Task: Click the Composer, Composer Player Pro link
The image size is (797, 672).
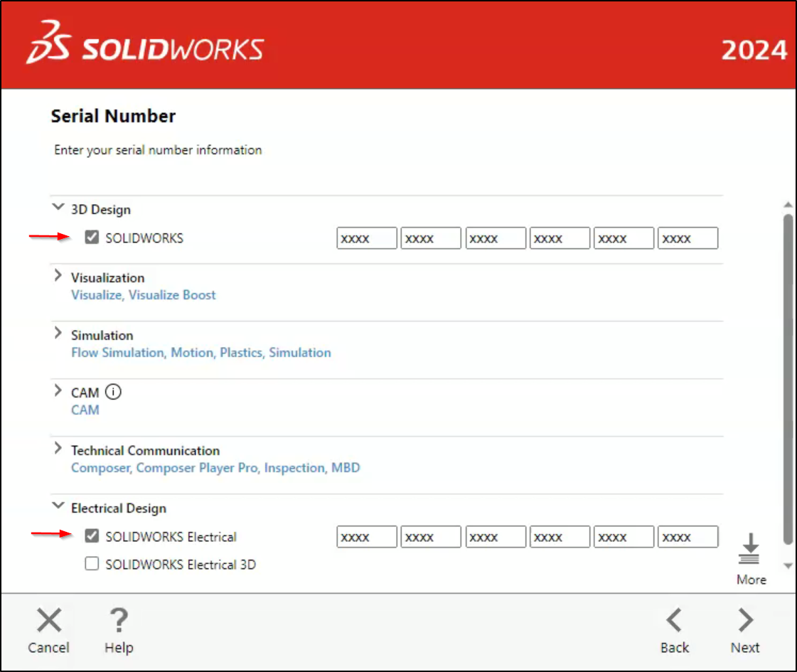Action: (x=215, y=468)
